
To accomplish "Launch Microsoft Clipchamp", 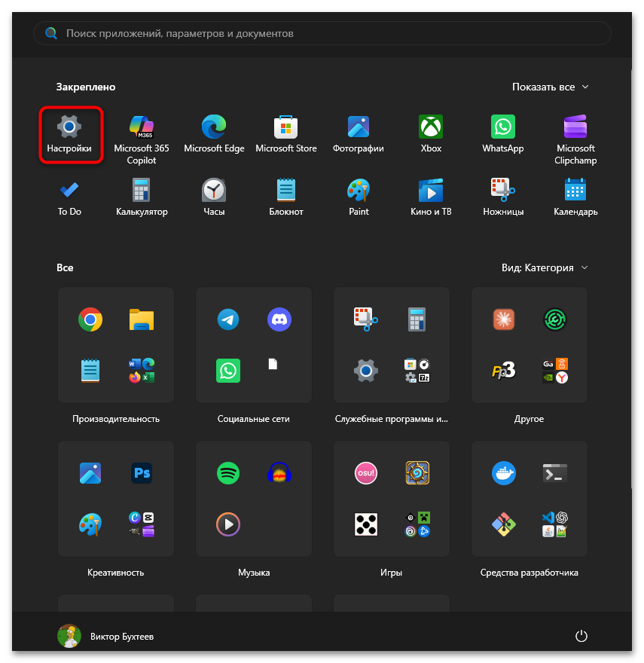I will [x=575, y=139].
